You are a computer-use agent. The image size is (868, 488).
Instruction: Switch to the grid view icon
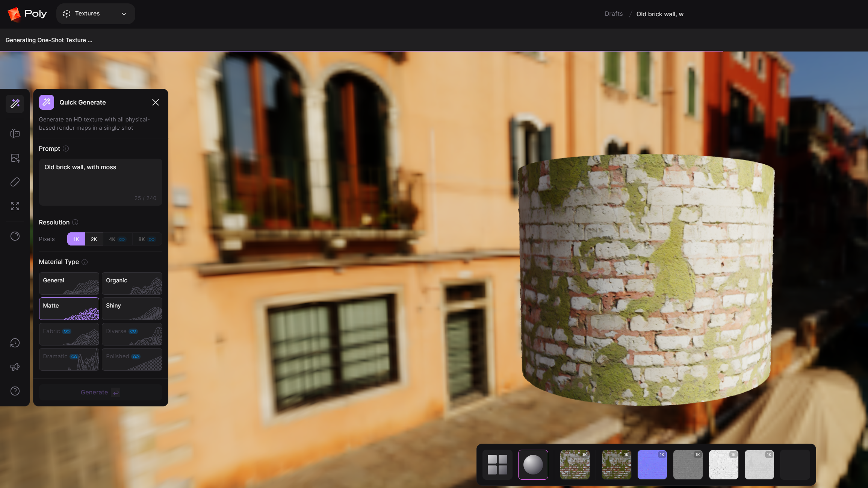[x=497, y=465]
